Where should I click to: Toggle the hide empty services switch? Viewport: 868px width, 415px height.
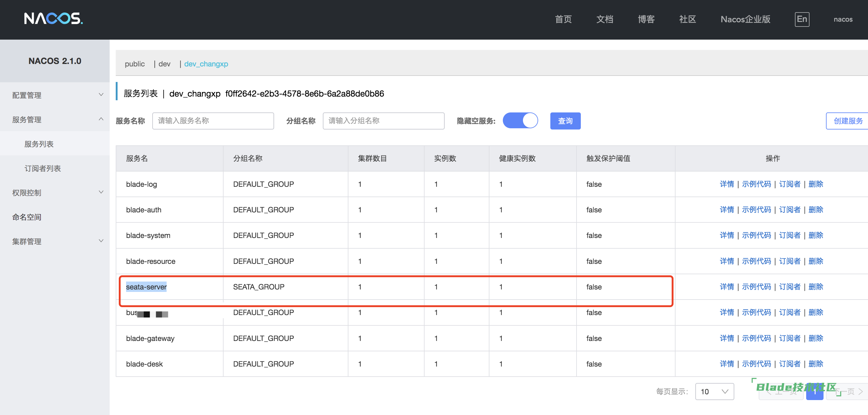(x=520, y=120)
